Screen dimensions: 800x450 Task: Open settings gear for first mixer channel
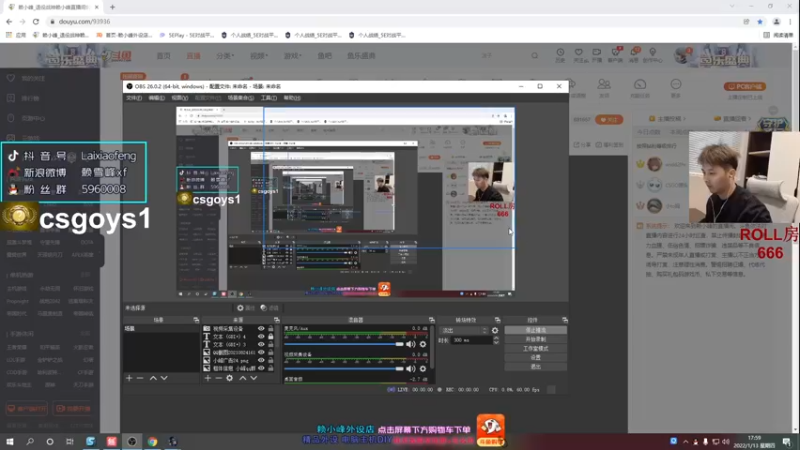pyautogui.click(x=422, y=344)
